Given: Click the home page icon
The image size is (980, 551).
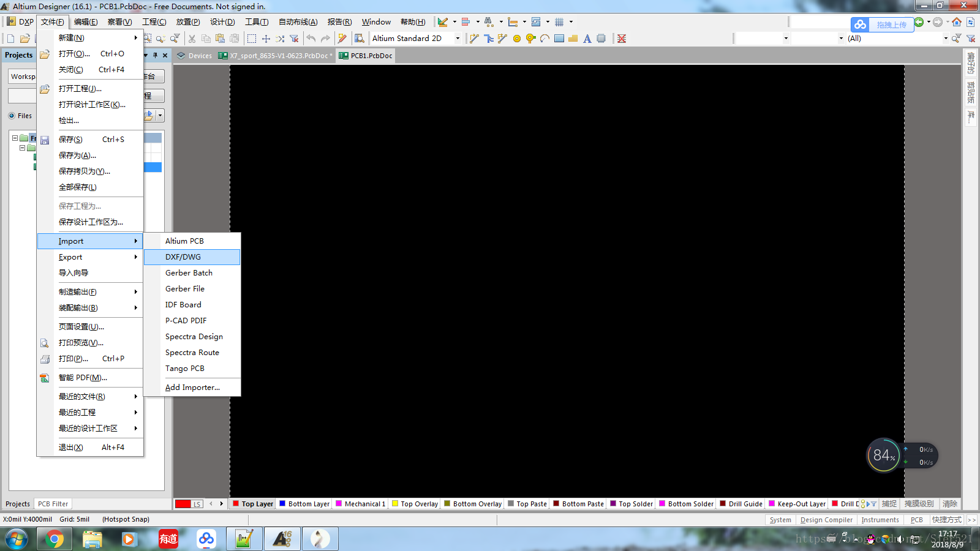Looking at the screenshot, I should [957, 22].
